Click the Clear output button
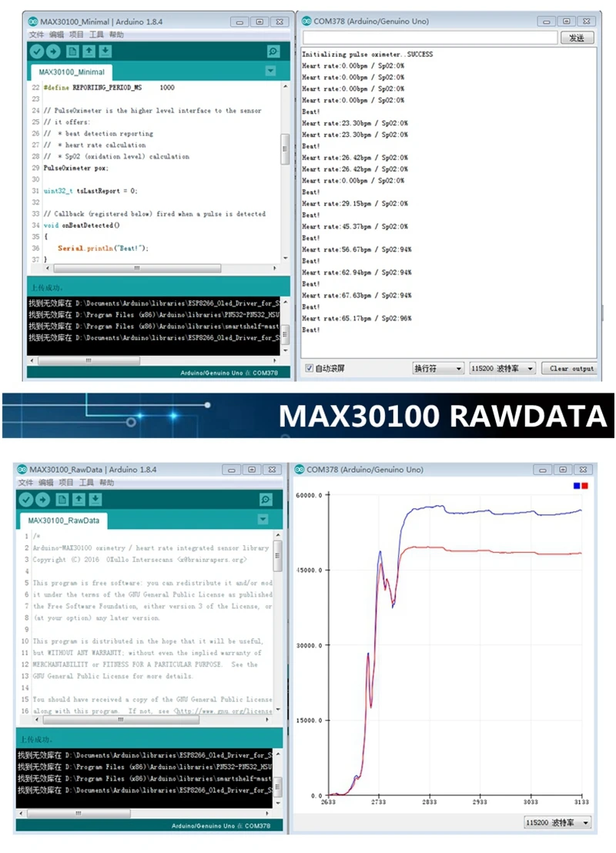Image resolution: width=616 pixels, height=853 pixels. (x=571, y=369)
